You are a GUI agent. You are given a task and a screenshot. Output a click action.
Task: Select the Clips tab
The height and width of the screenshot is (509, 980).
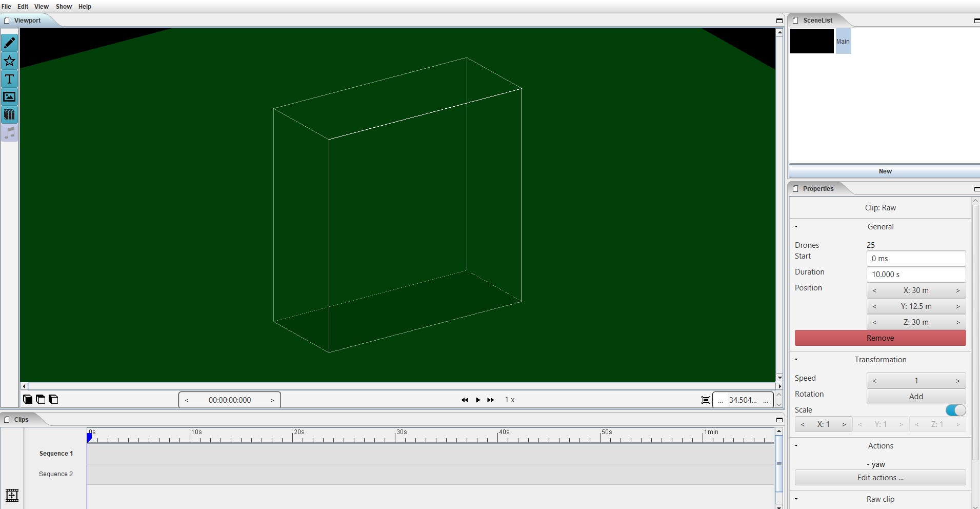point(22,420)
